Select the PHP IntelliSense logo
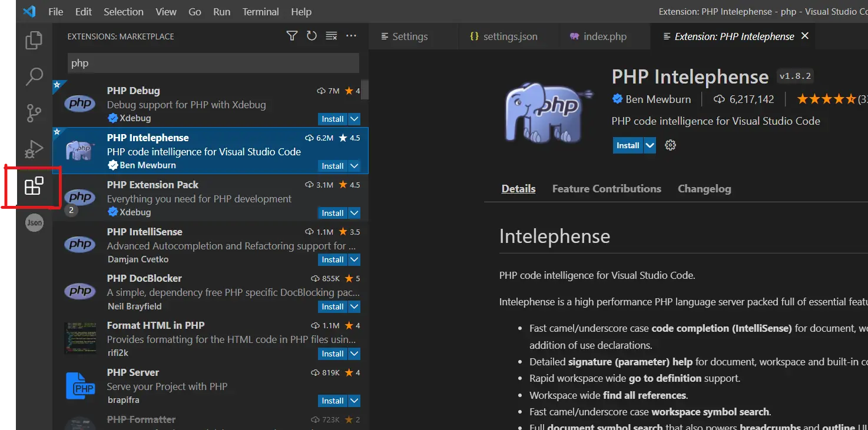868x430 pixels. click(x=79, y=245)
